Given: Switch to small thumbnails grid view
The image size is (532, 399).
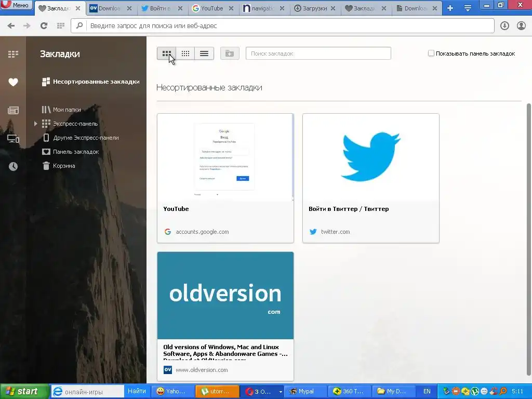Looking at the screenshot, I should (185, 54).
